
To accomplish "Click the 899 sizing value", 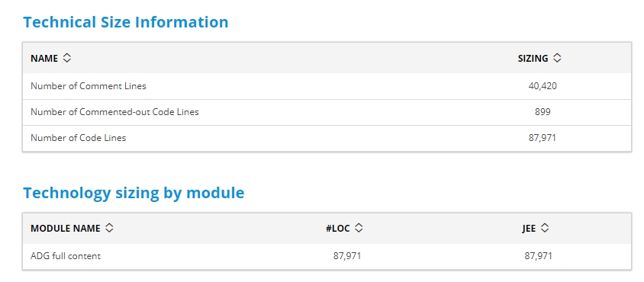I will (x=543, y=111).
